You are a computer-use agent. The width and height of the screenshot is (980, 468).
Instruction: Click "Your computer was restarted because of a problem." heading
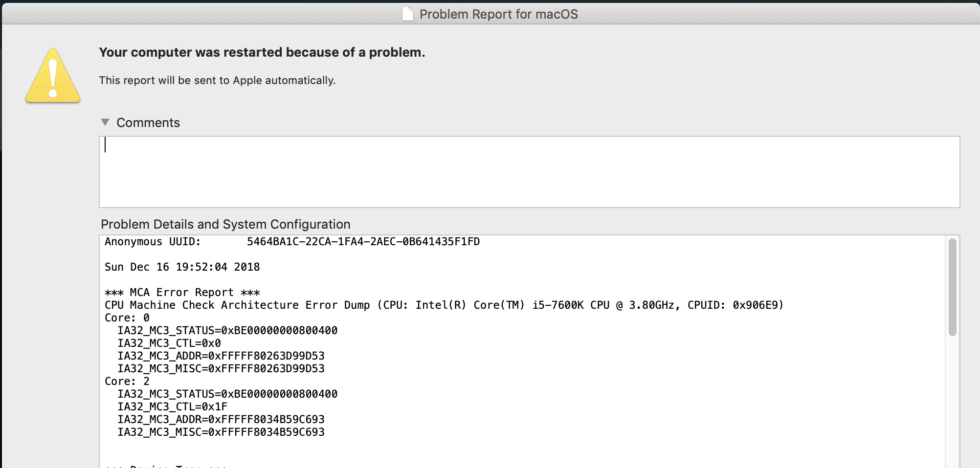click(262, 52)
